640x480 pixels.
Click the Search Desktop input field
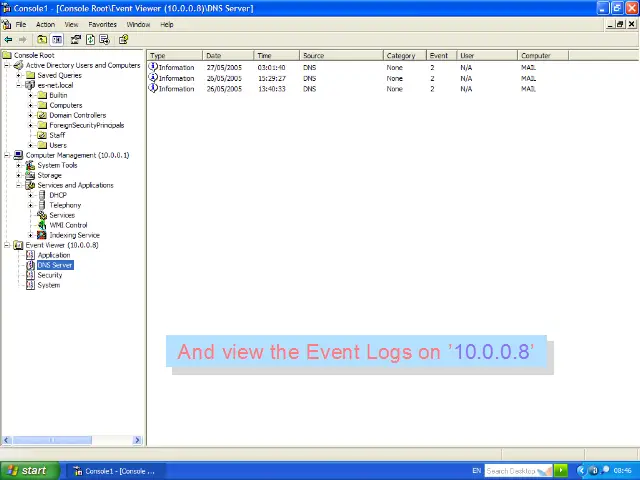(x=512, y=470)
